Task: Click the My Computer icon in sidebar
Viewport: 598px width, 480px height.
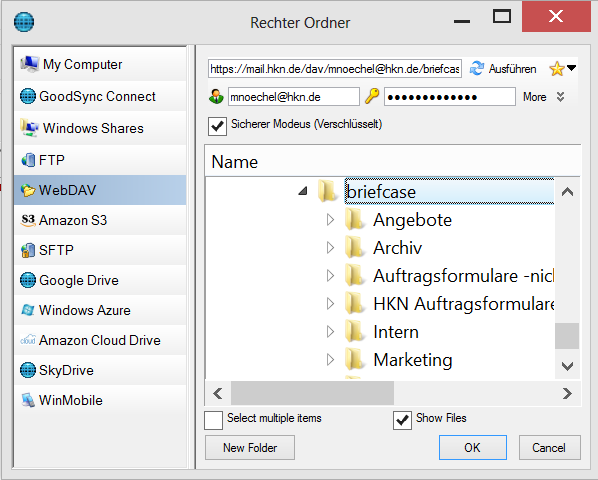Action: (x=30, y=64)
